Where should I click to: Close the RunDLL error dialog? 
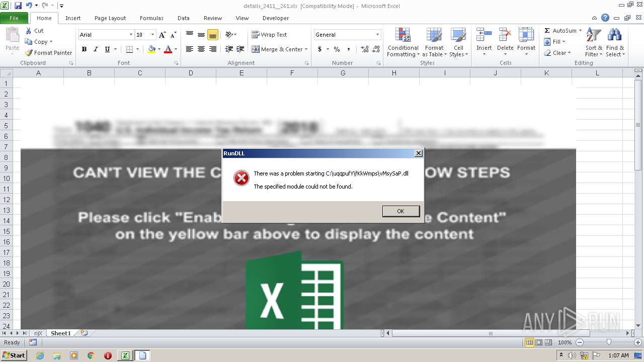pyautogui.click(x=418, y=153)
